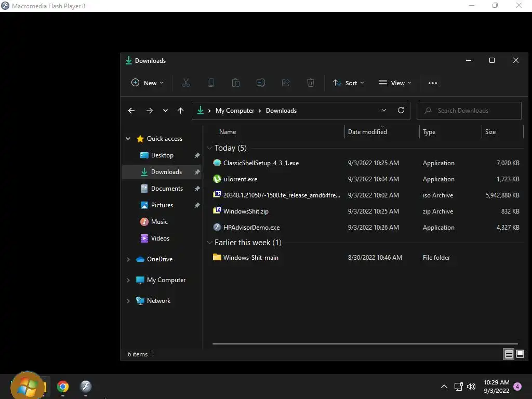The width and height of the screenshot is (532, 399).
Task: Click Downloads in the address breadcrumb
Action: (x=281, y=111)
